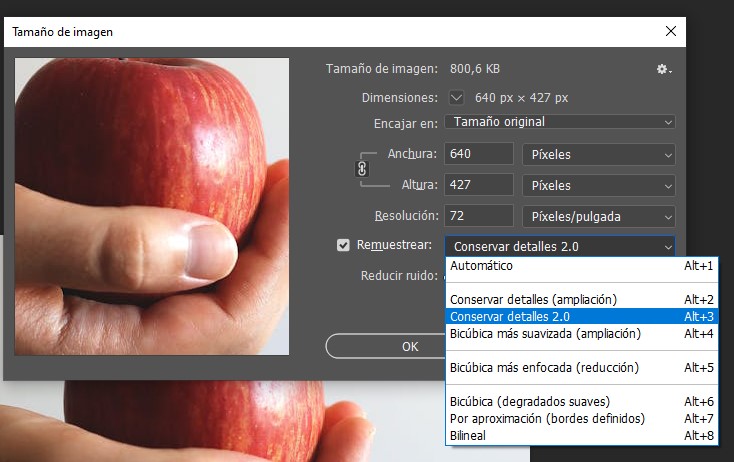Viewport: 734px width, 462px height.
Task: Toggle the constrain proportions chain-link icon
Action: pos(362,169)
